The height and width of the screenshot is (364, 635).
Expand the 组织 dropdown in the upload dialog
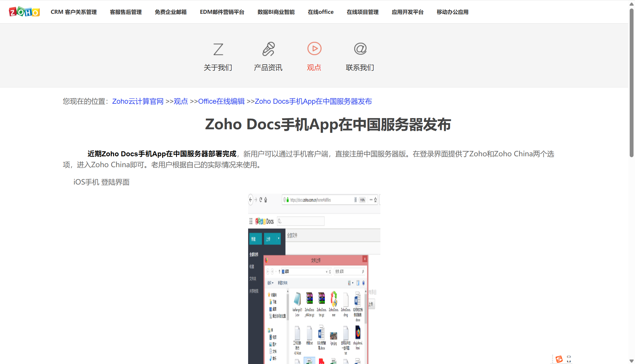(x=270, y=283)
